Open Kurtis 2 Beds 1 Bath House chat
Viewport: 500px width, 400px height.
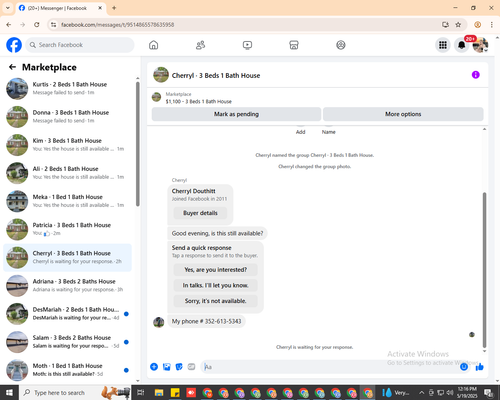pos(68,89)
